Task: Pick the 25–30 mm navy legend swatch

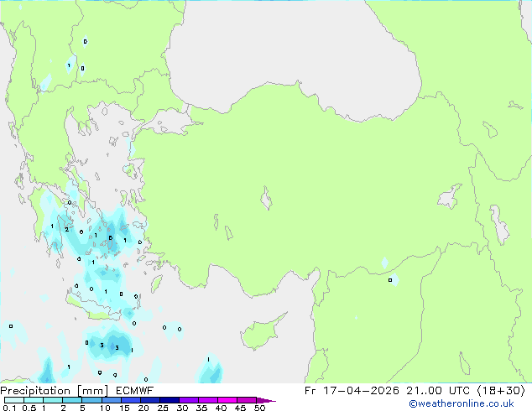Action: point(170,400)
